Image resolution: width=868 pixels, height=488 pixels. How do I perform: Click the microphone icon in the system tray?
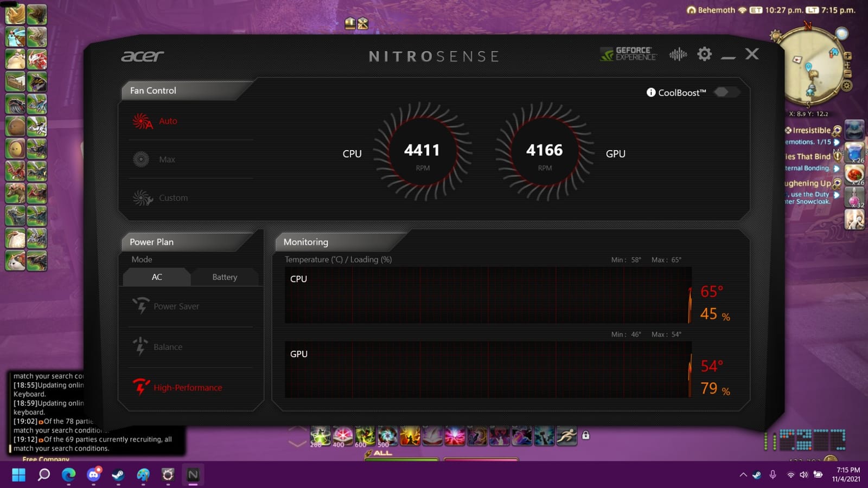[773, 475]
